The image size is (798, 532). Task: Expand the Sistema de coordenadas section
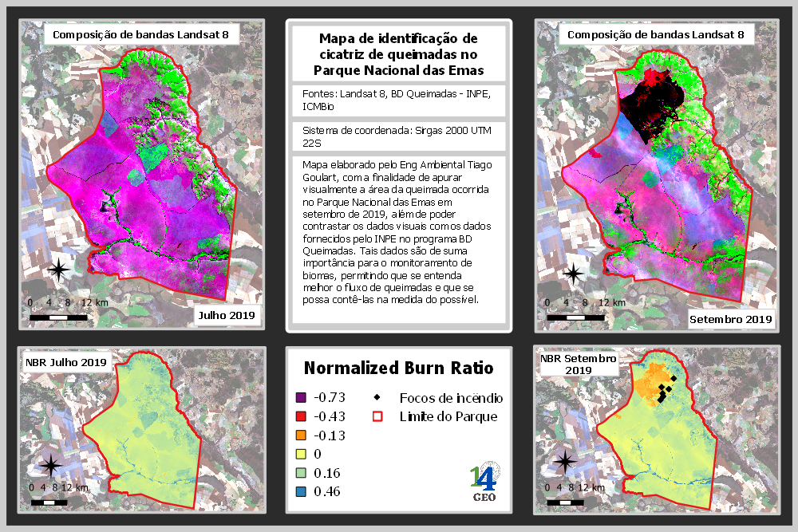click(397, 136)
